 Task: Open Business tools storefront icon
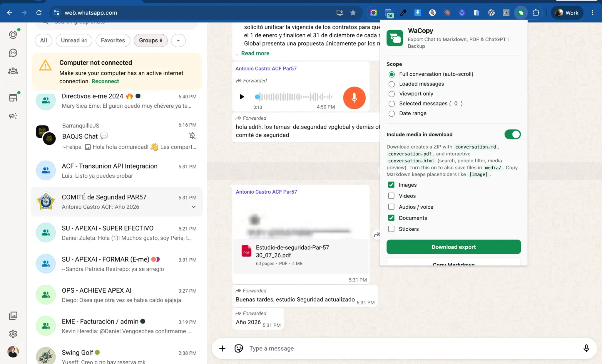click(x=13, y=98)
